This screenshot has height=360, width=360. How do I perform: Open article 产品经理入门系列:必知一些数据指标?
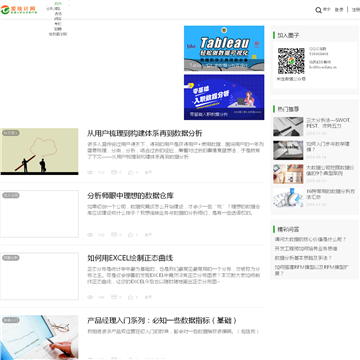pos(162,321)
